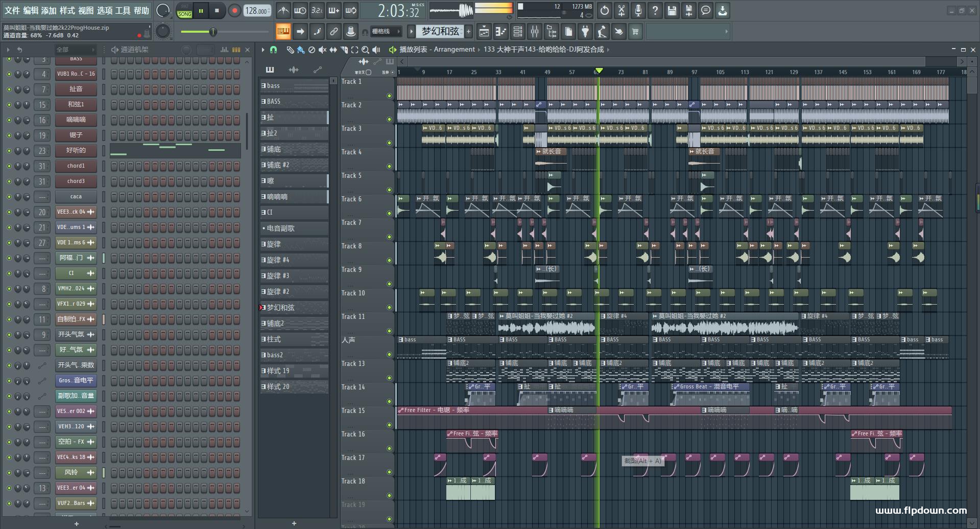Open the Piano roll view icon

(501, 32)
